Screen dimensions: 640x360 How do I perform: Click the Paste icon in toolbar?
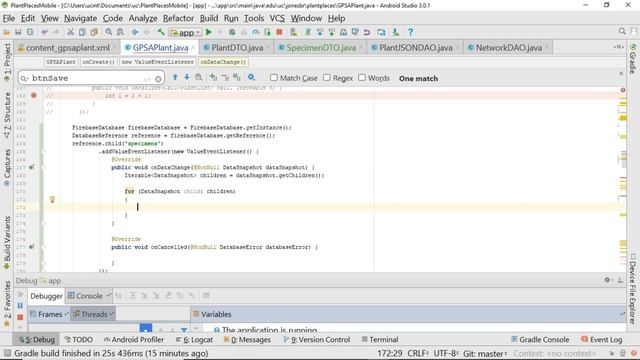point(94,32)
